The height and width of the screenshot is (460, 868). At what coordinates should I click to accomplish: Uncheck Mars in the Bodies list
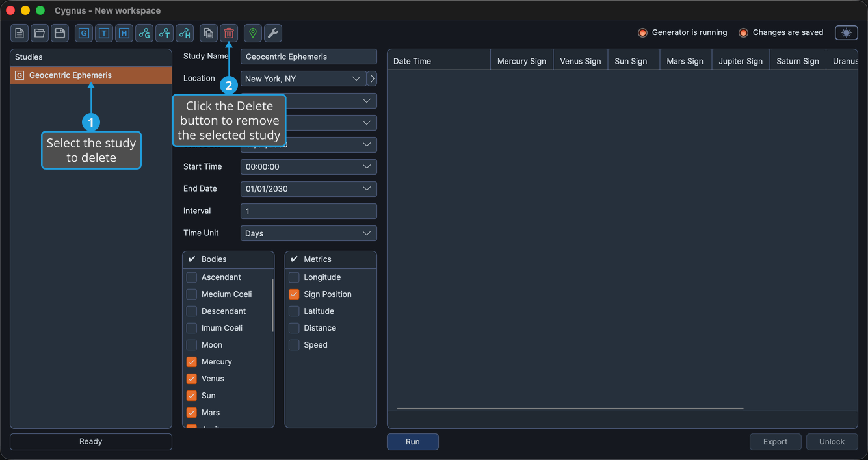tap(192, 413)
